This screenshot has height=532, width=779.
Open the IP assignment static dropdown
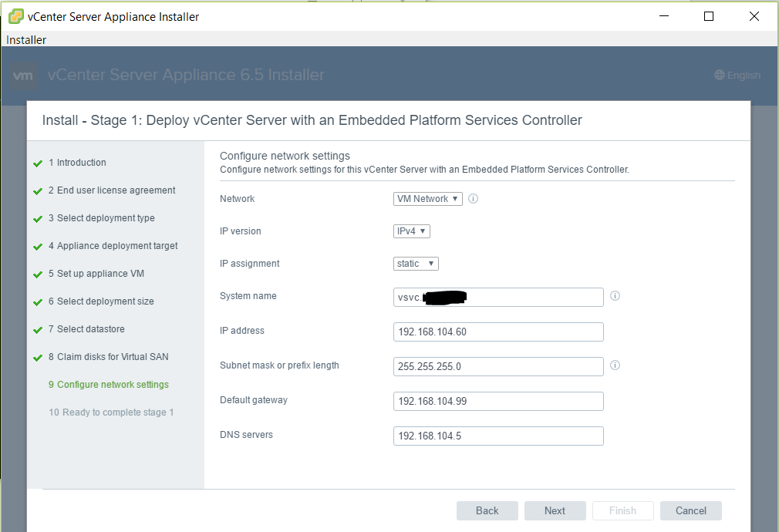pyautogui.click(x=416, y=264)
